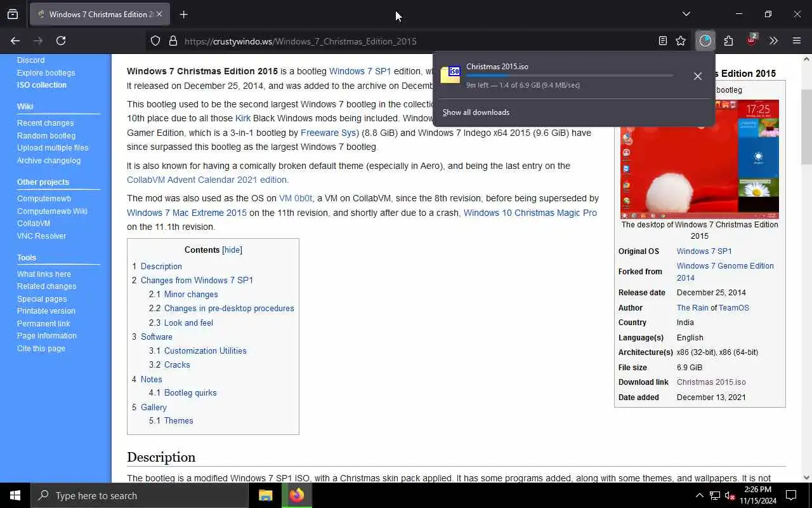The width and height of the screenshot is (812, 508).
Task: Open tracking protection shield icon
Action: click(x=155, y=41)
